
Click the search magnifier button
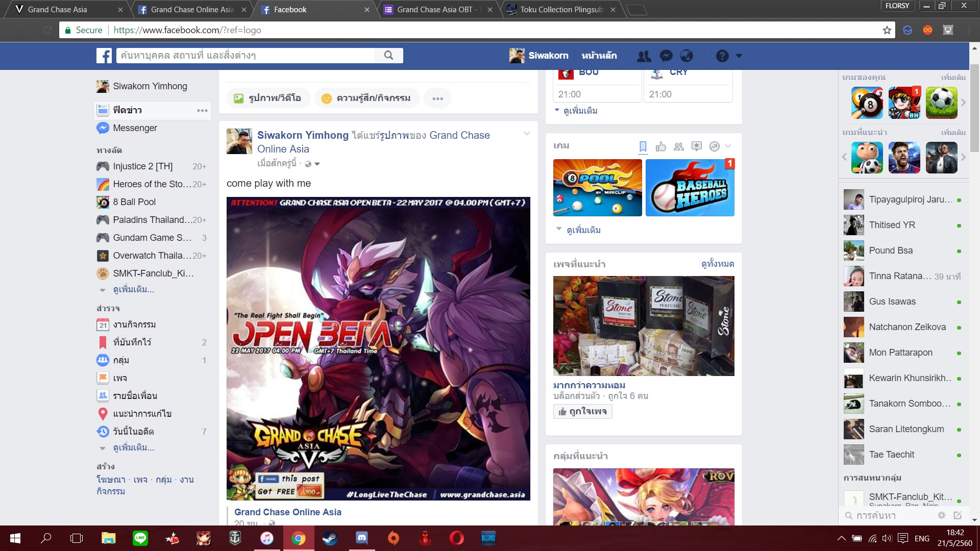pos(388,55)
